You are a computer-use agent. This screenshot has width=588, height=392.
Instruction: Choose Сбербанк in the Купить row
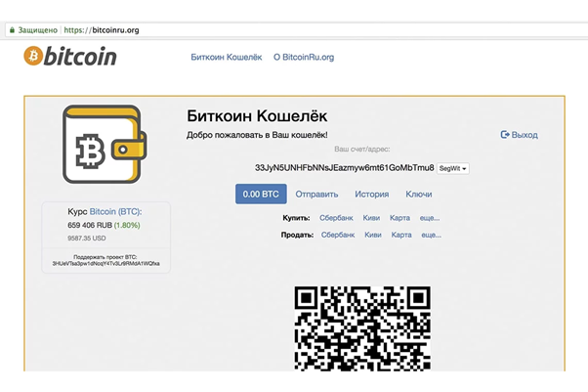337,218
